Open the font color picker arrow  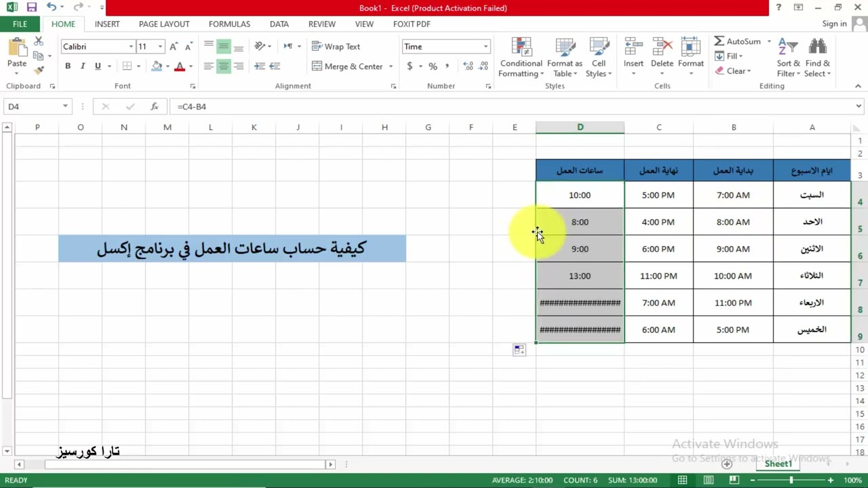191,66
